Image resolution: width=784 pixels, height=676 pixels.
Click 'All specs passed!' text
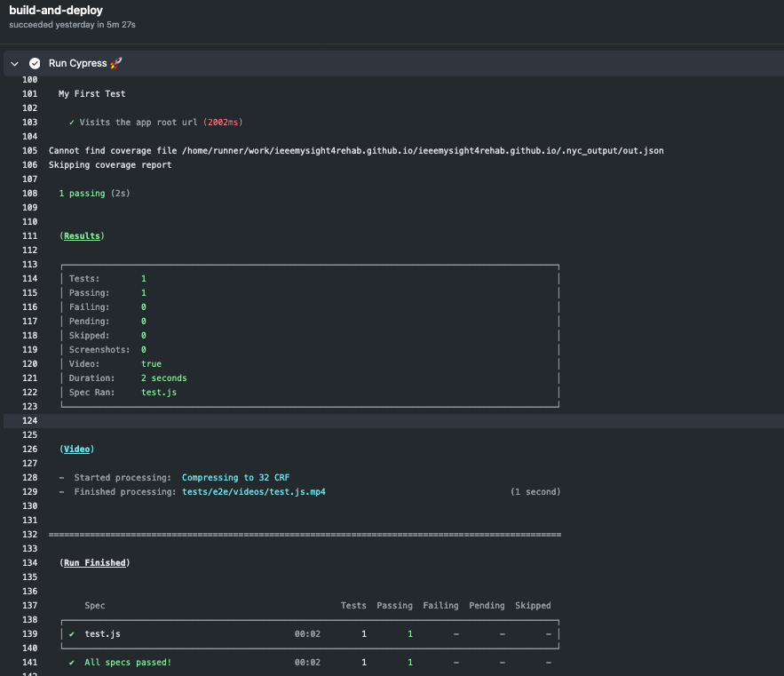tap(128, 663)
